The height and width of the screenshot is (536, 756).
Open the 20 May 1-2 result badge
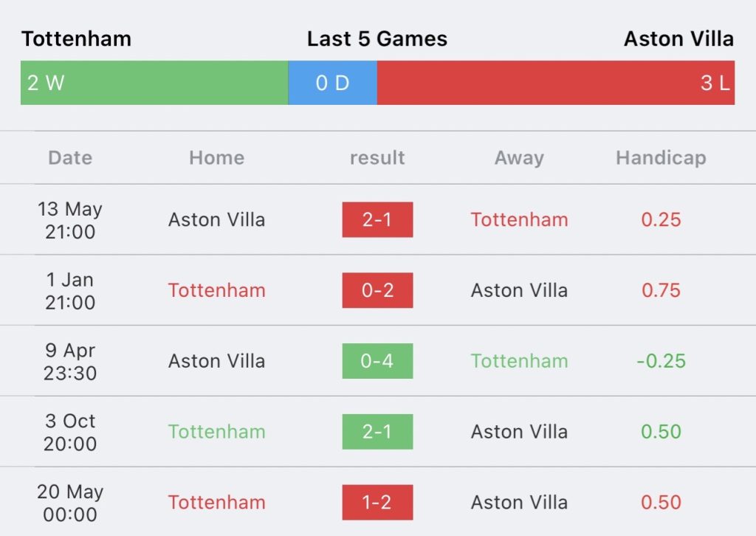[x=377, y=502]
